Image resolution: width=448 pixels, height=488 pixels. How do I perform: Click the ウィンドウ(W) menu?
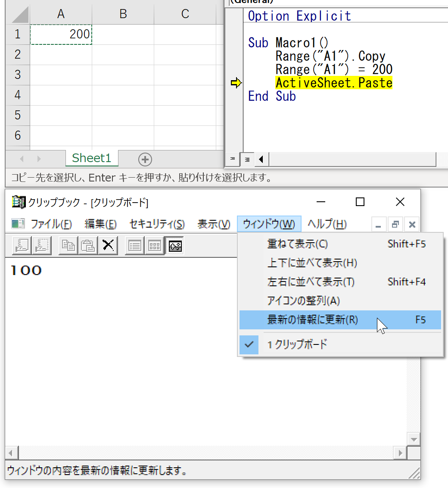point(269,224)
